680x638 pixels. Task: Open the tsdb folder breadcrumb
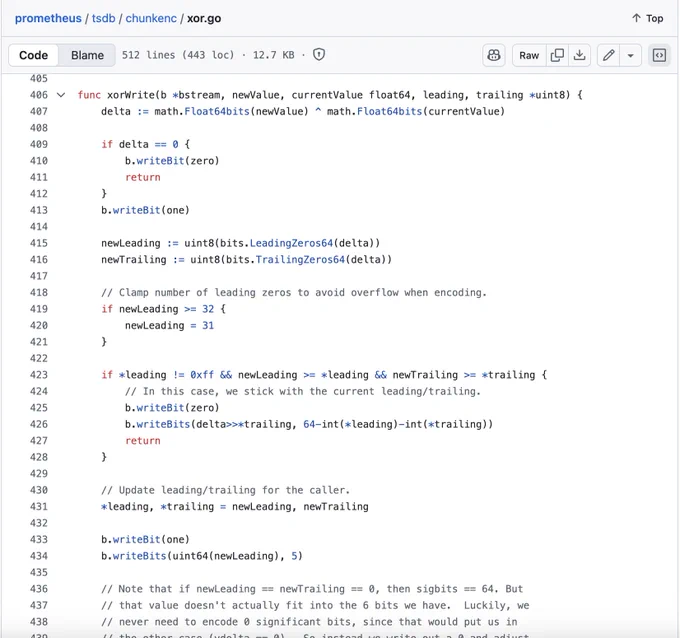click(104, 18)
